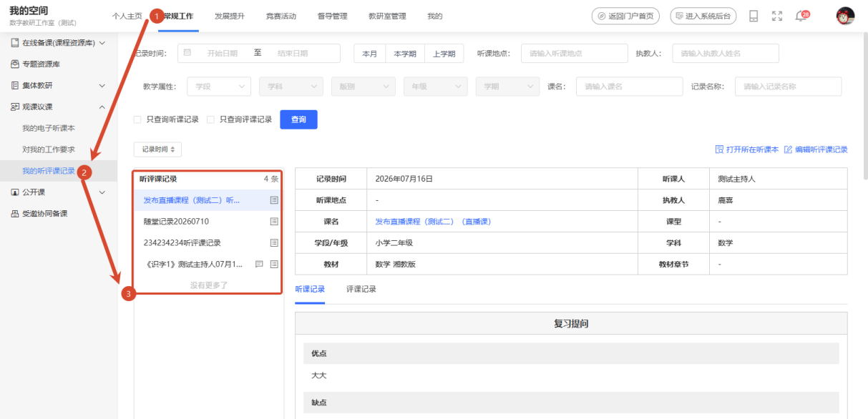Select the 评课记录 tab
Image resolution: width=868 pixels, height=419 pixels.
361,290
